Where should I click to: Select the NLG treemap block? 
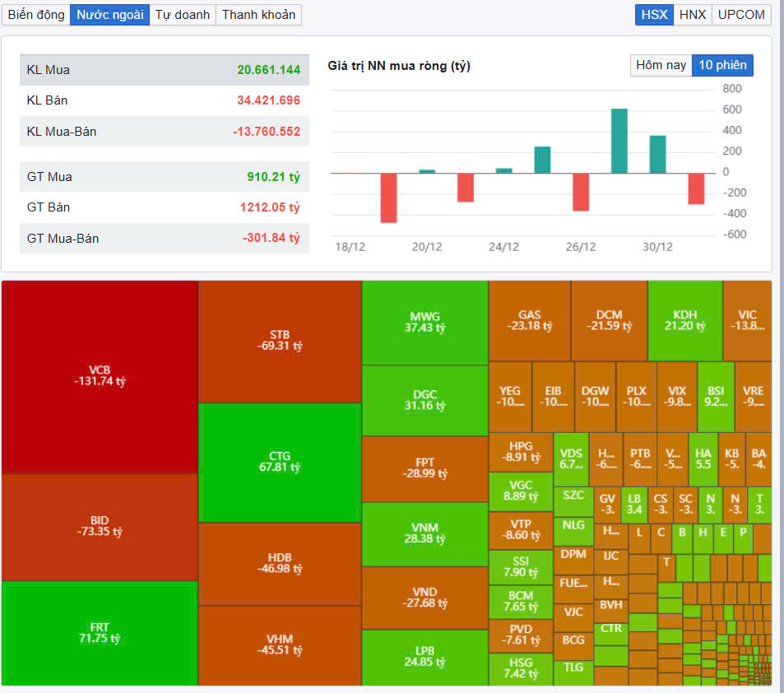tap(573, 532)
